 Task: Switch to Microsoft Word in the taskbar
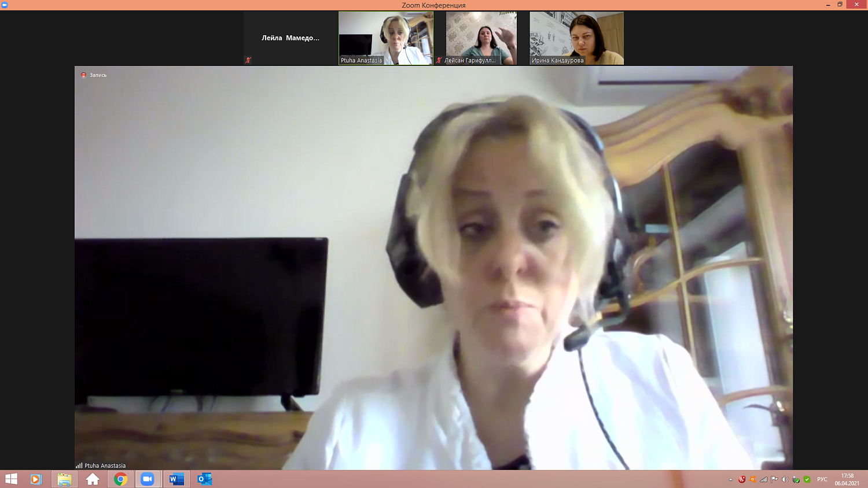(x=176, y=479)
